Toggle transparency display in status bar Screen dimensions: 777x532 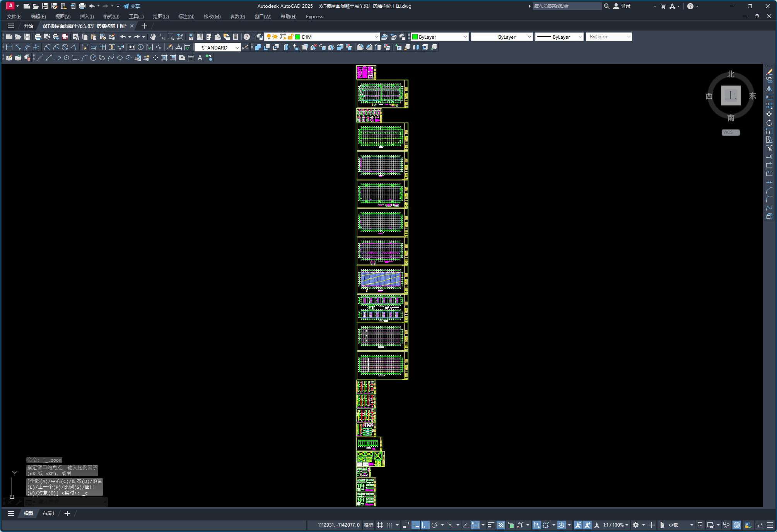point(501,525)
